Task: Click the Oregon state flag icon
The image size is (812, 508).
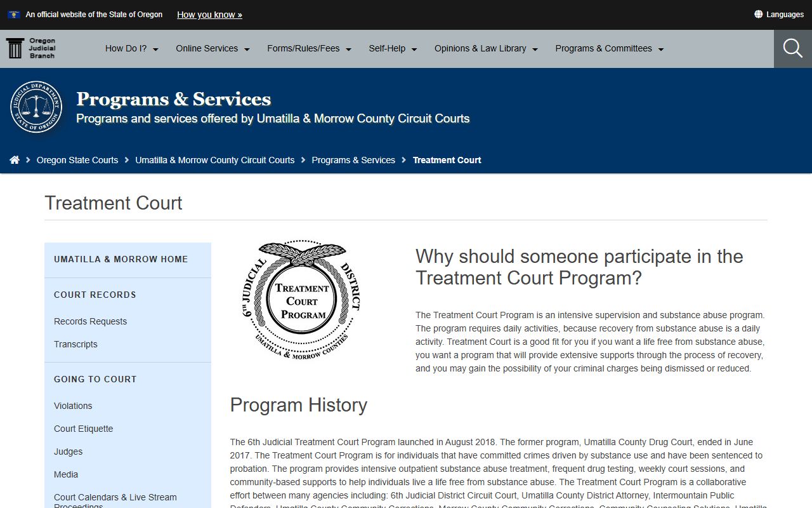Action: click(13, 15)
